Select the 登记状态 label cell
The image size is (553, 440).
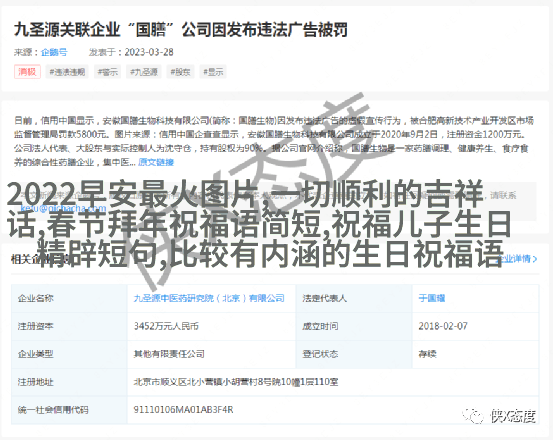pyautogui.click(x=354, y=354)
